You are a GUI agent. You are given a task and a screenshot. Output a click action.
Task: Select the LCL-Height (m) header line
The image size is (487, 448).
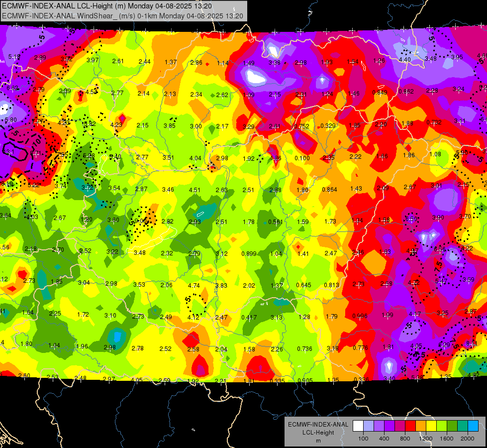(107, 6)
